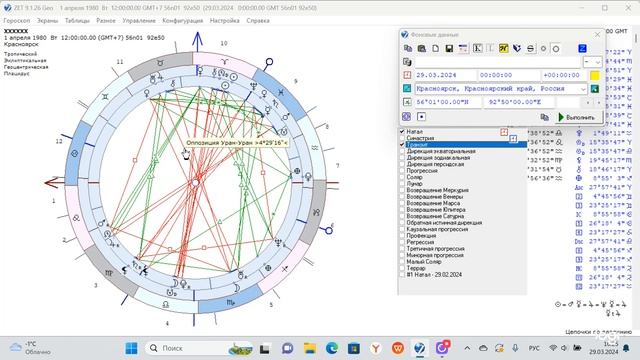This screenshot has height=360, width=640.
Task: Click the red clock icon beside date
Action: (x=407, y=75)
